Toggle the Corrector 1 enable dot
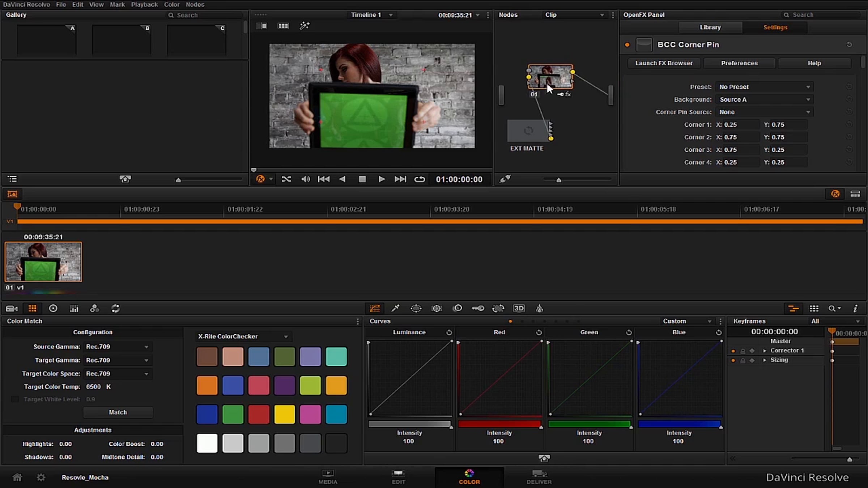 tap(733, 351)
